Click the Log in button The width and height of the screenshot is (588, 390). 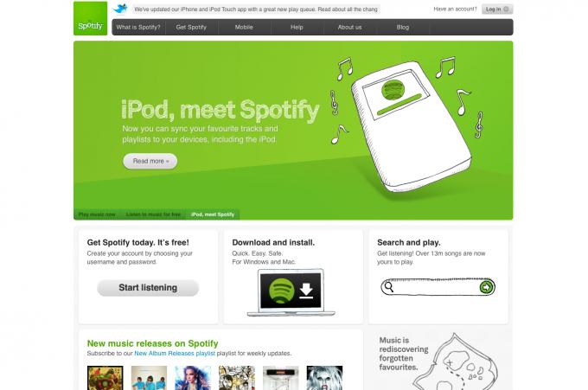coord(497,9)
